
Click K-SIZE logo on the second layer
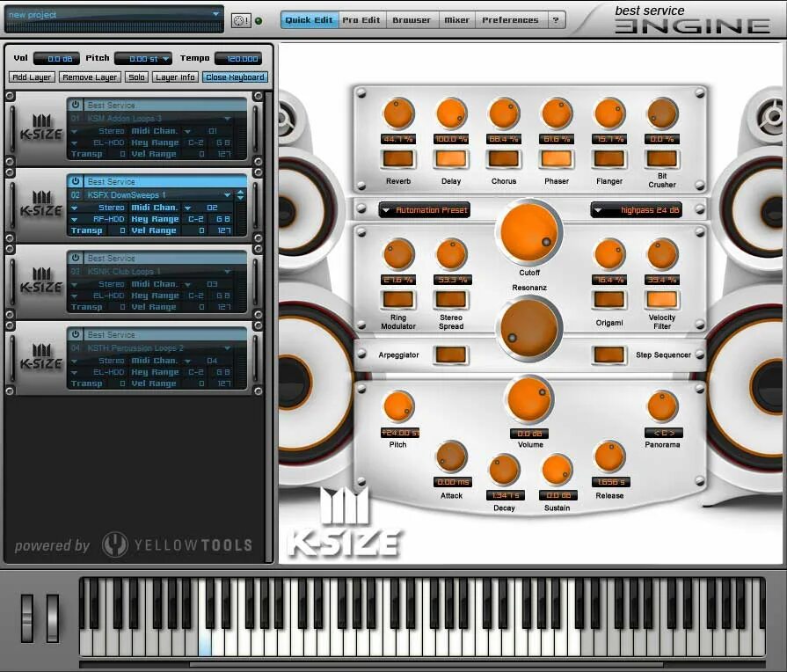[x=41, y=204]
